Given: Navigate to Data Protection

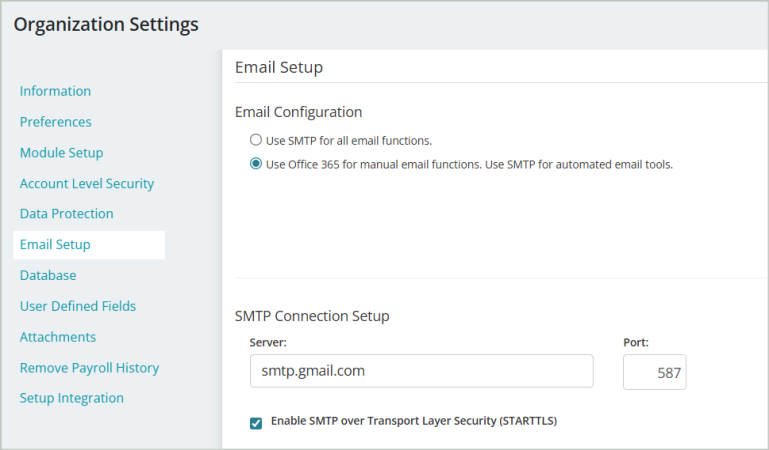Looking at the screenshot, I should (66, 214).
